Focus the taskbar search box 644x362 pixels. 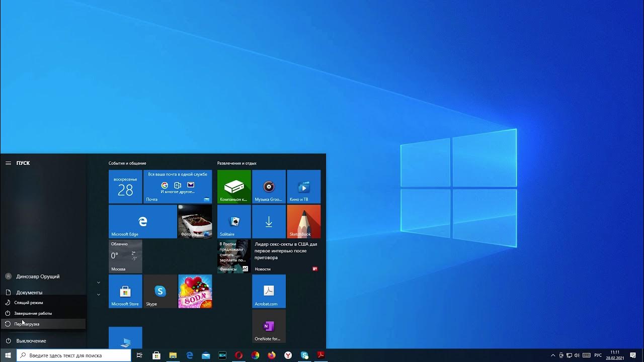(74, 355)
